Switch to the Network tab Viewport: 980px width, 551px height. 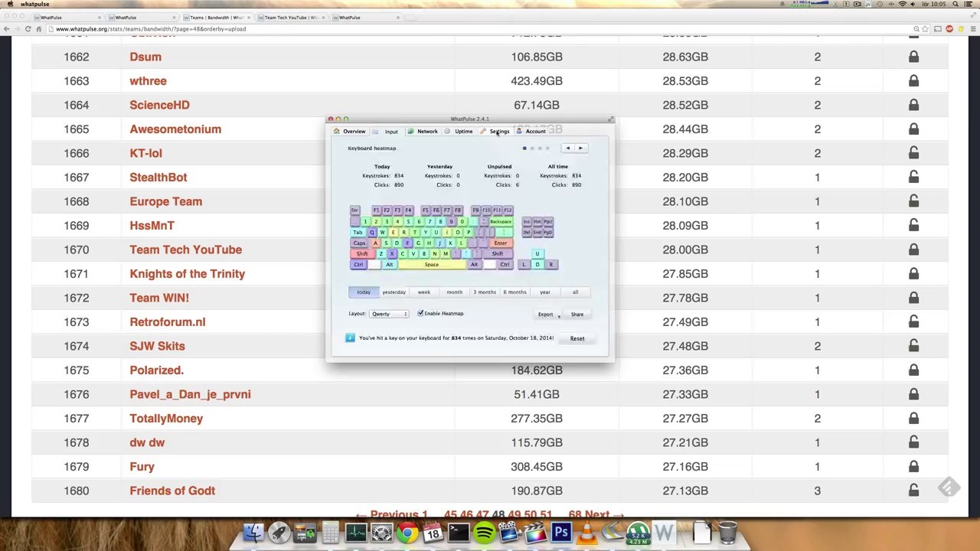[x=423, y=132]
